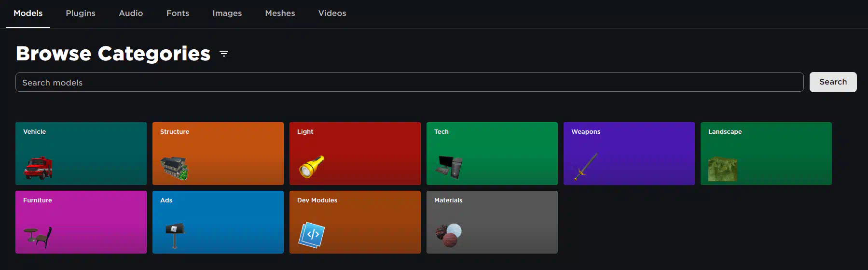
Task: Click the Materials category label
Action: (x=448, y=200)
